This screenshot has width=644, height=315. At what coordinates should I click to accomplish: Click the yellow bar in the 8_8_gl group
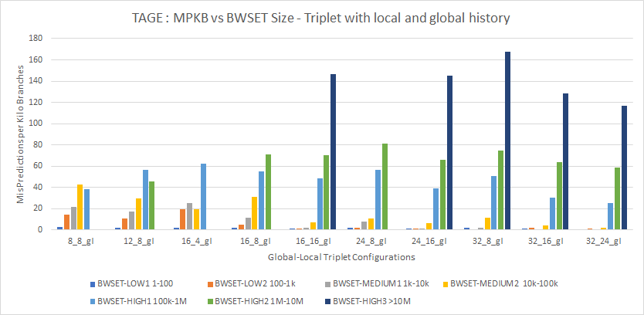pyautogui.click(x=80, y=207)
